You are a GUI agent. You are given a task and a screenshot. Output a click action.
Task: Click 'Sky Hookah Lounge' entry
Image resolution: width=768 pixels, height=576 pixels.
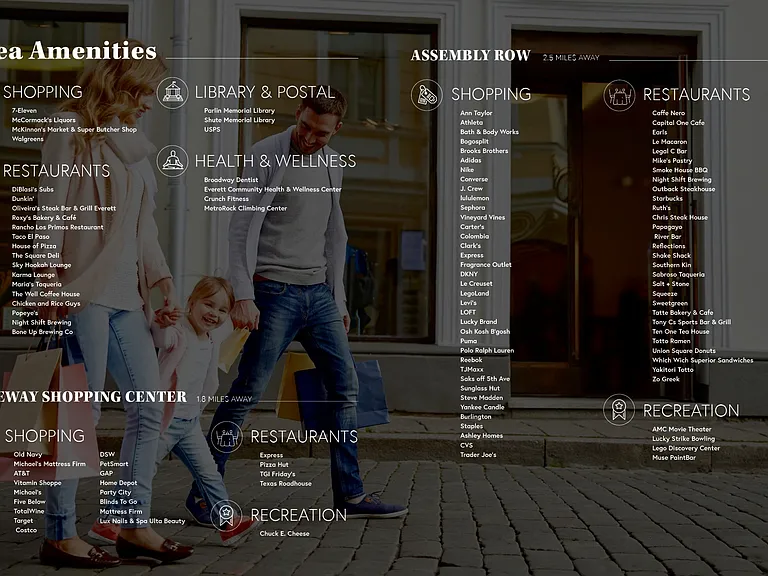[42, 265]
